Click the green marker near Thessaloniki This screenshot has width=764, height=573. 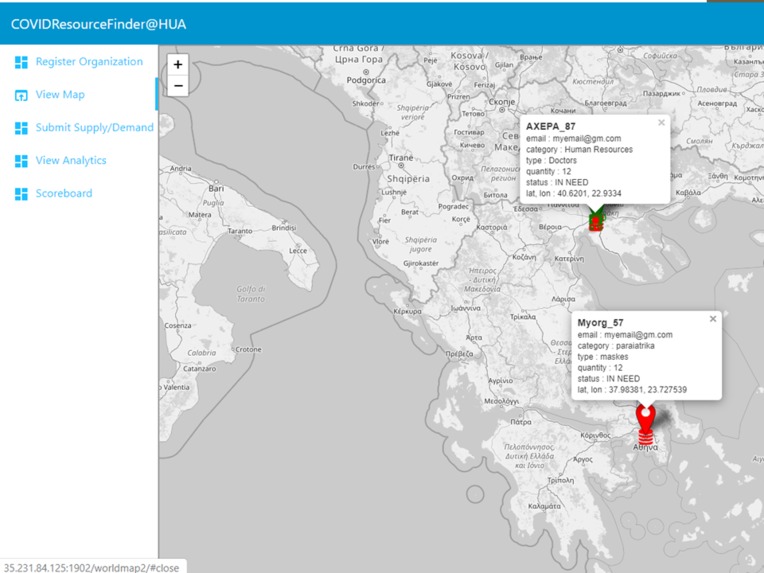pos(595,220)
